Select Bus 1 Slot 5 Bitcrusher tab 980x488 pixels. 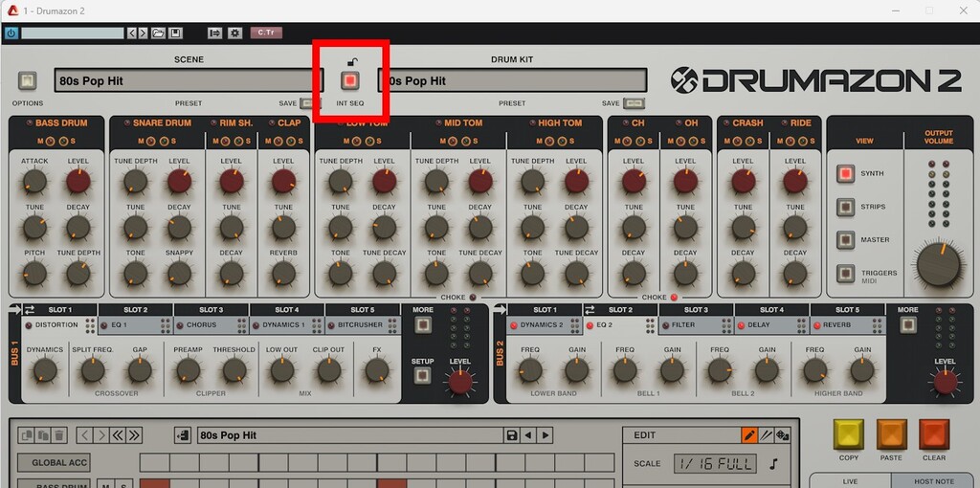(363, 325)
